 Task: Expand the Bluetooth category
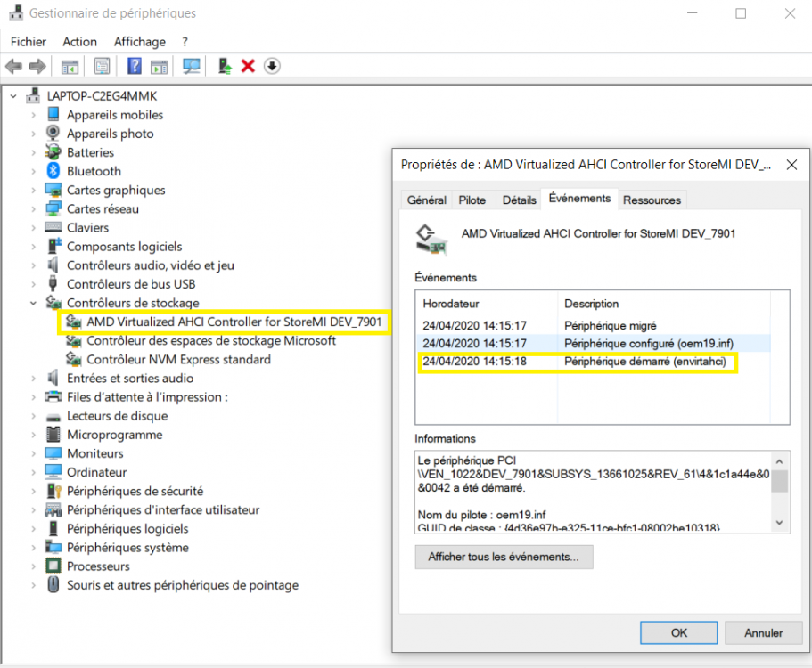coord(34,171)
